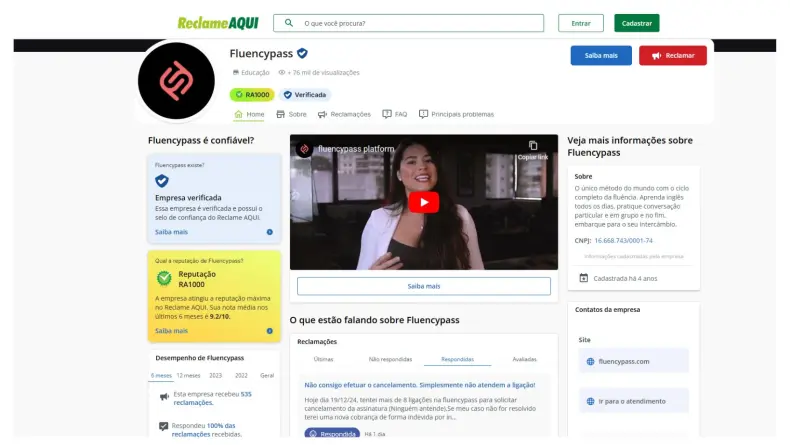The image size is (790, 445).
Task: Open the fluencypass.com site link
Action: click(633, 361)
